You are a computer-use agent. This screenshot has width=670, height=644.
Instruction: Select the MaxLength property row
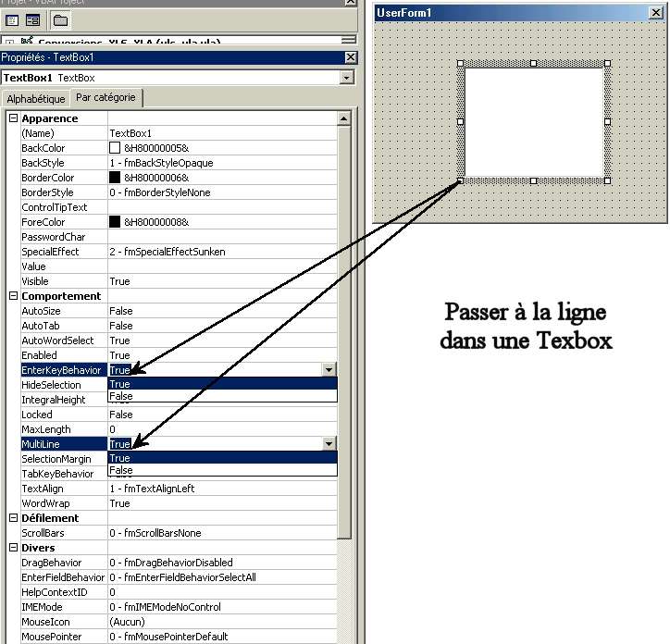179,429
